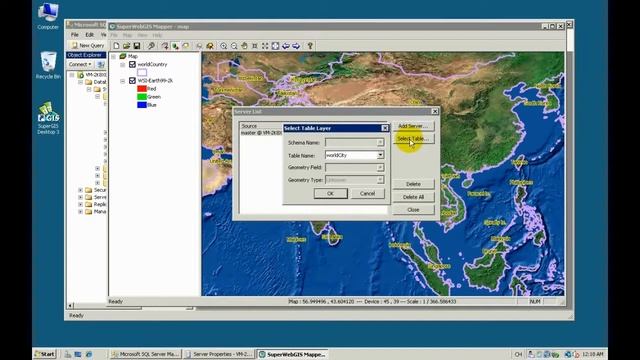640x360 pixels.
Task: Switch to Microsoft SQL Server taskbar item
Action: click(x=145, y=354)
